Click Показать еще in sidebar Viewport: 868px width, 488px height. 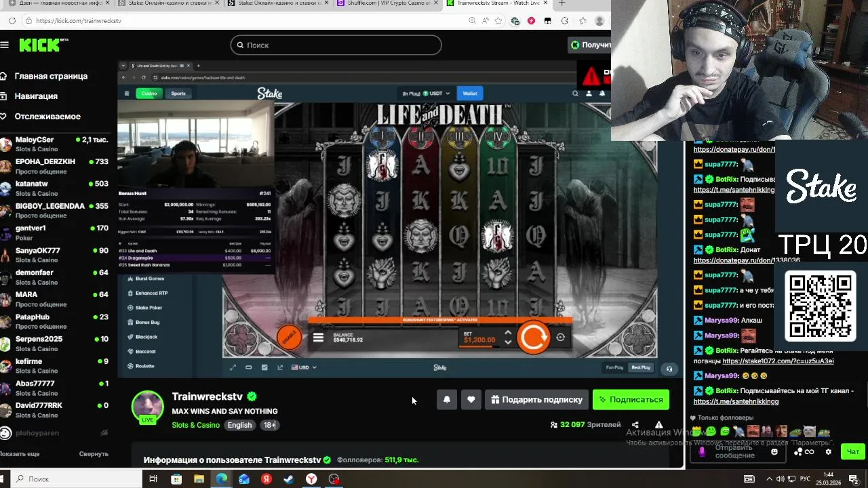[20, 454]
